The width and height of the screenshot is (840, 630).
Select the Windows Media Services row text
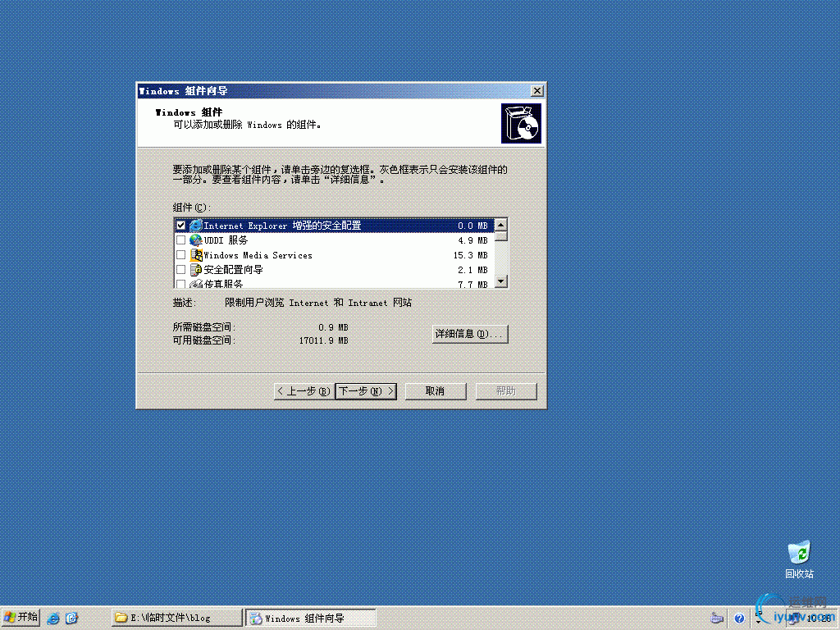tap(258, 256)
